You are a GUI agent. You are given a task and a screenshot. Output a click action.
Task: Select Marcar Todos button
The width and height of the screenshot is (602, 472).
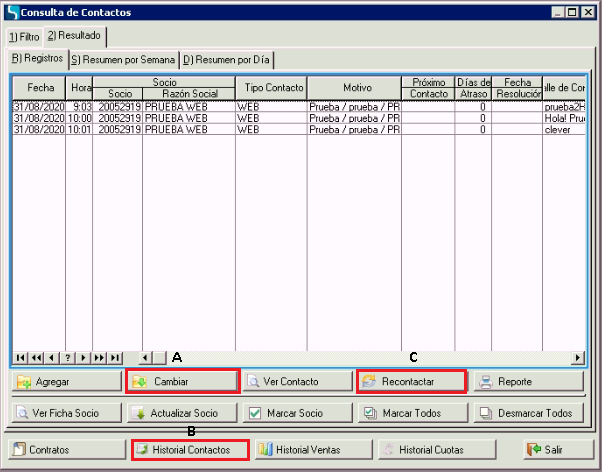coord(411,413)
